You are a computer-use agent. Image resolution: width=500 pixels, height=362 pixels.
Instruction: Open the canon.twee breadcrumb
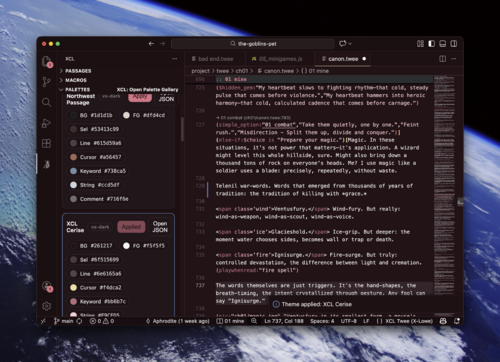click(275, 71)
